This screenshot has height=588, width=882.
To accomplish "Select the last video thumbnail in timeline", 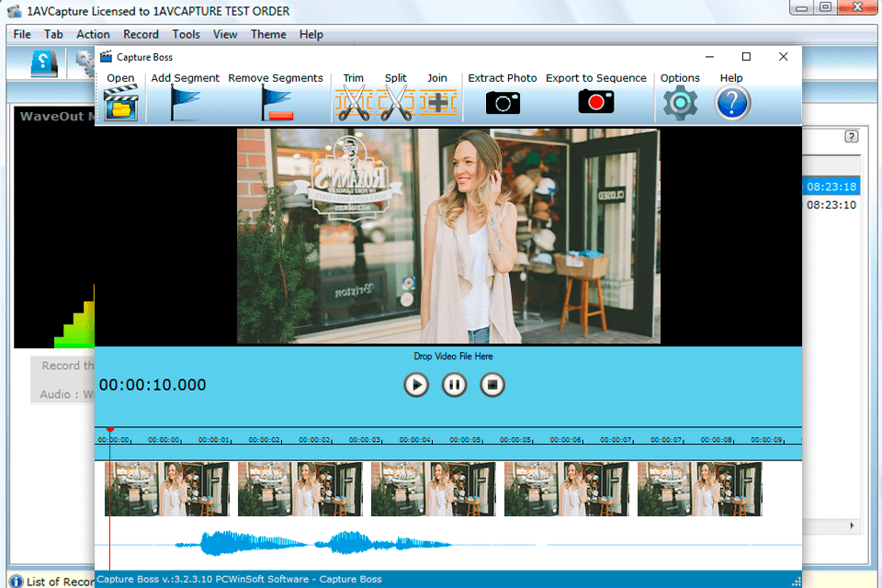I will [x=700, y=489].
